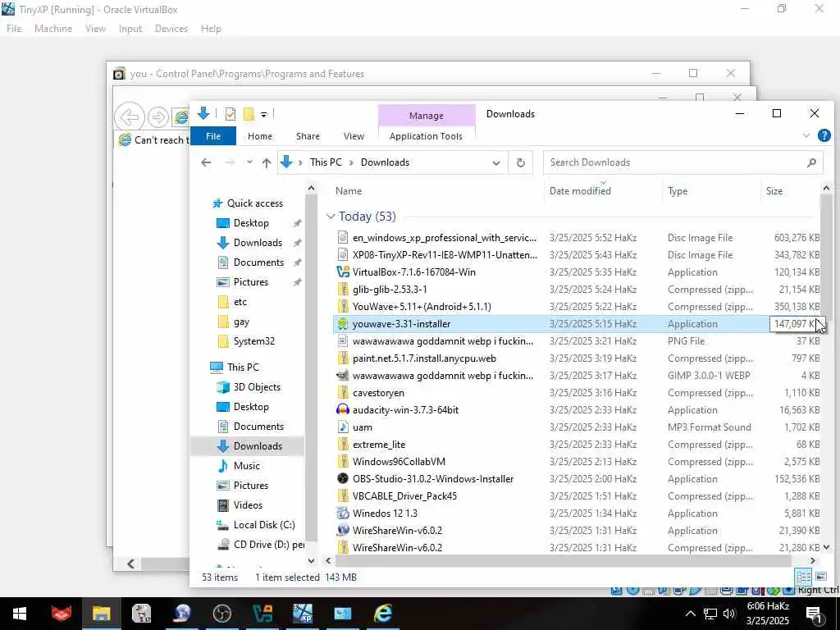840x630 pixels.
Task: Open the address bar previous locations dropdown
Action: pyautogui.click(x=496, y=162)
